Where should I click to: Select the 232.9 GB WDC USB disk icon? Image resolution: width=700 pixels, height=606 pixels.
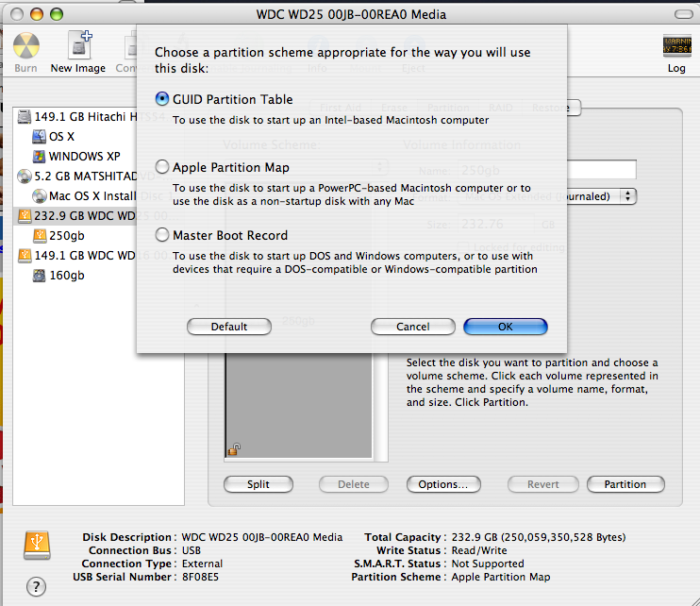25,216
